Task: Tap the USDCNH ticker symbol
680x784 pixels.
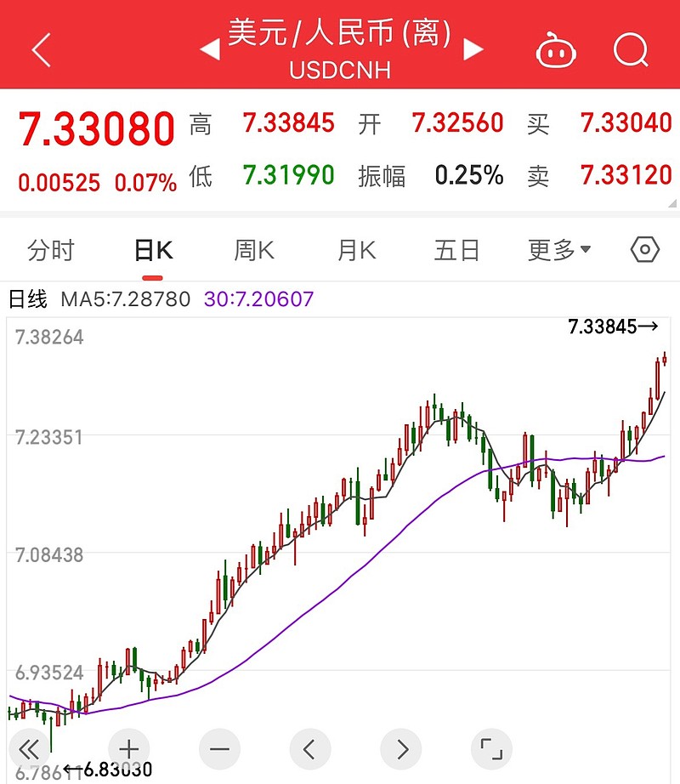Action: point(340,71)
